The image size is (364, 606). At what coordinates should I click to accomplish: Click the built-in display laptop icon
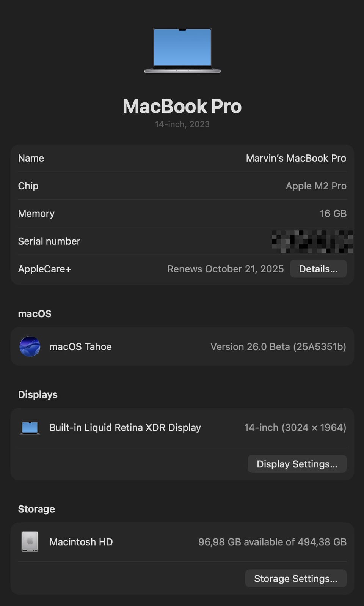[x=30, y=428]
